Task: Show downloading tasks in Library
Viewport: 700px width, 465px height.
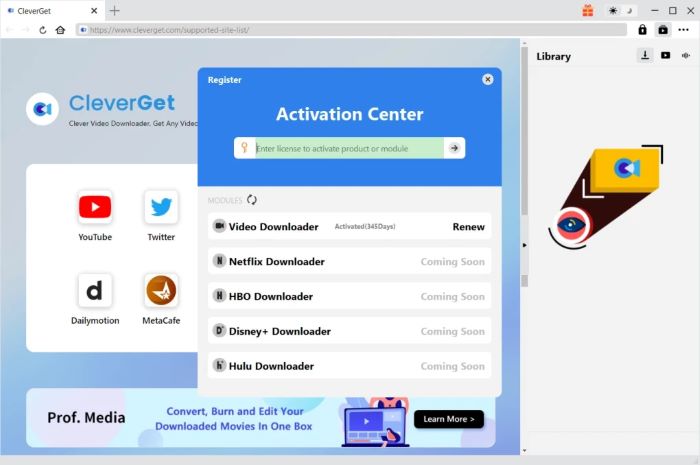Action: pyautogui.click(x=645, y=55)
